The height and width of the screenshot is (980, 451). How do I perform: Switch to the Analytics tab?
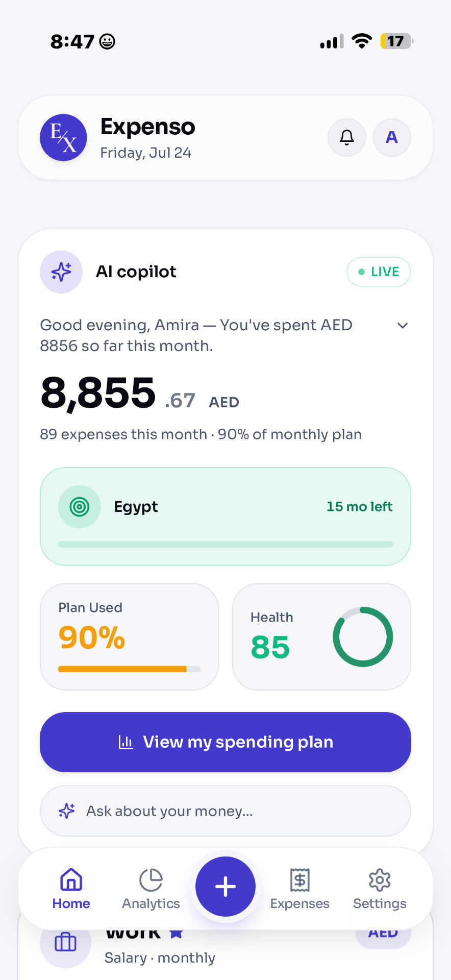point(151,889)
